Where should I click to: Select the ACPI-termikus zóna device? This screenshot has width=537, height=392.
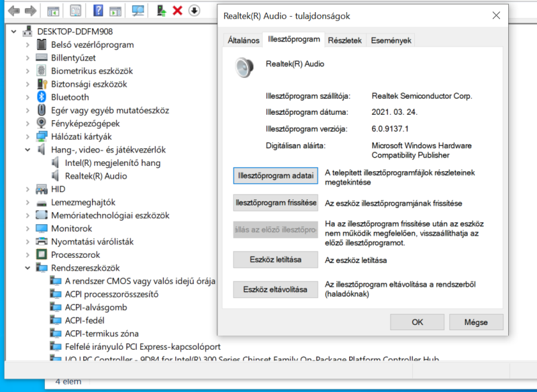pyautogui.click(x=102, y=334)
